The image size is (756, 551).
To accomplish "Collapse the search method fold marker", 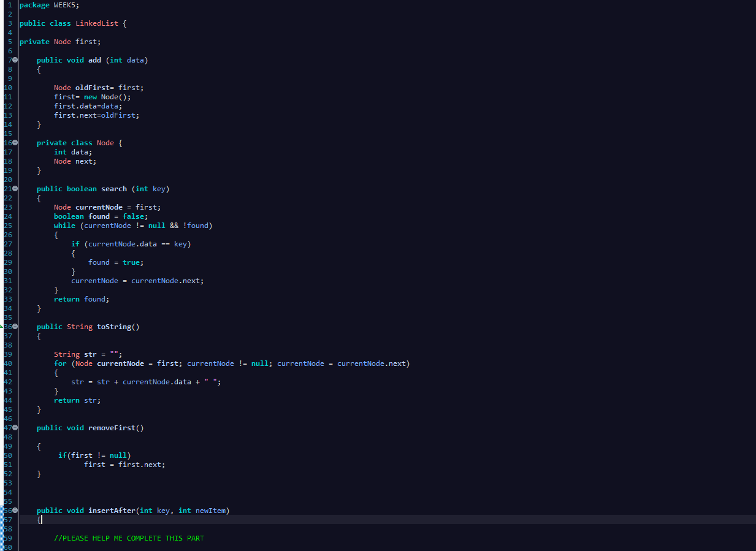I will tap(15, 189).
